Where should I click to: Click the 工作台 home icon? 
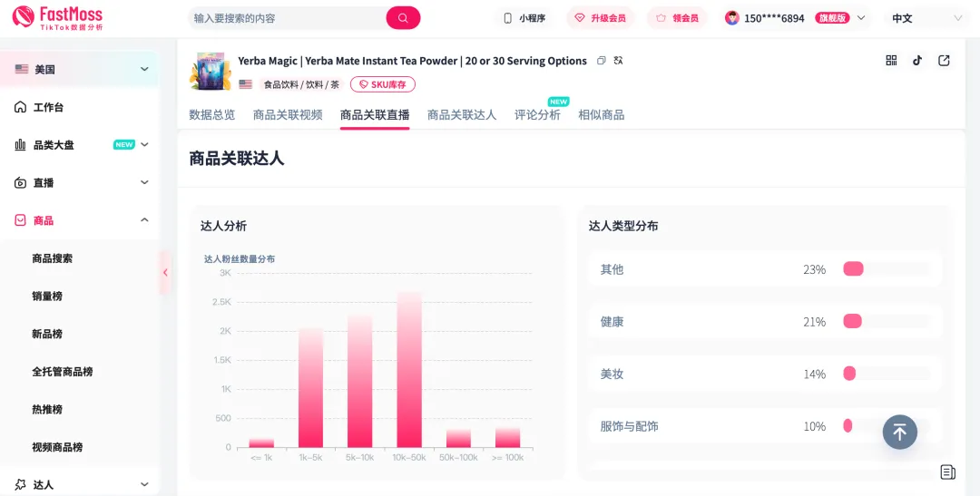[20, 107]
